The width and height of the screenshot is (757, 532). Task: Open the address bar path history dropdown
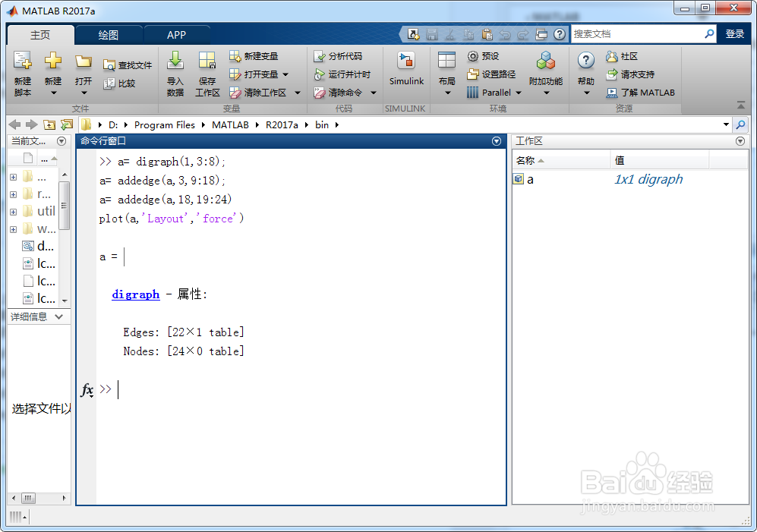(726, 124)
